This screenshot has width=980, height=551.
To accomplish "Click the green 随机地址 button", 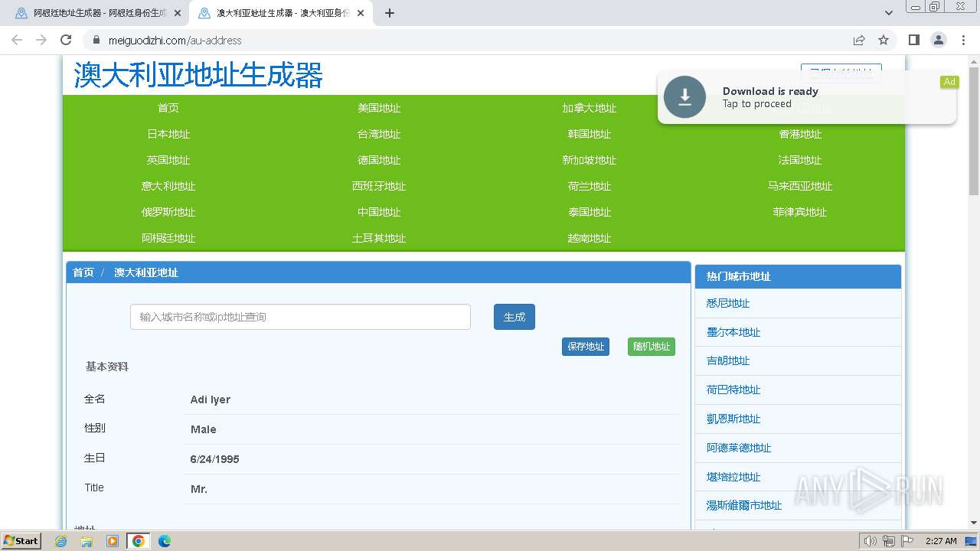I will click(x=652, y=347).
